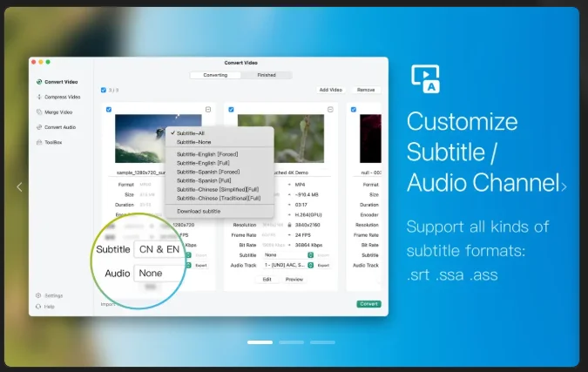Uncheck the 4K Demo video's checkbox
Screen dimensions: 588x372
click(x=231, y=110)
